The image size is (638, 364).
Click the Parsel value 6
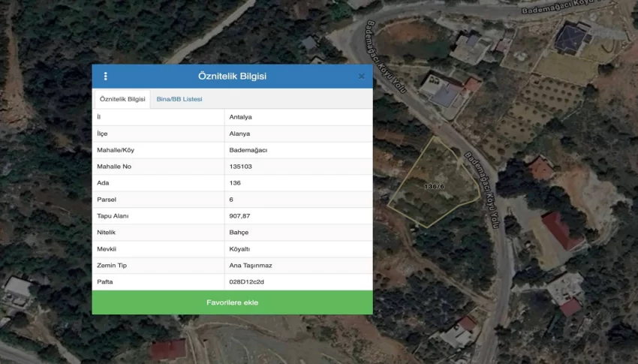[231, 200]
